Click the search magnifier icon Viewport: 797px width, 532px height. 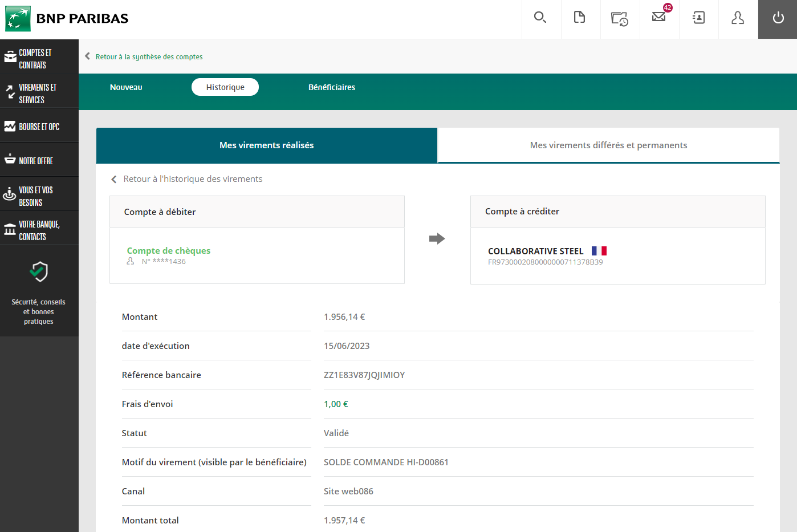pos(540,18)
